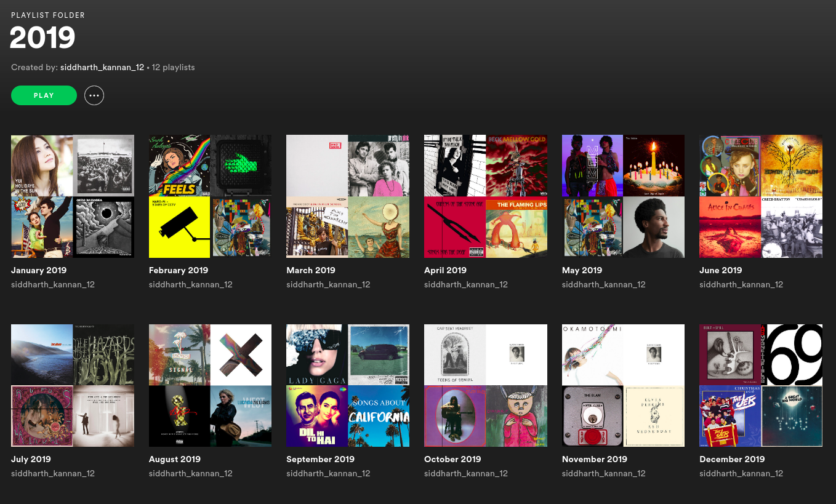Click the August 2019 title text
This screenshot has width=836, height=504.
(x=175, y=459)
